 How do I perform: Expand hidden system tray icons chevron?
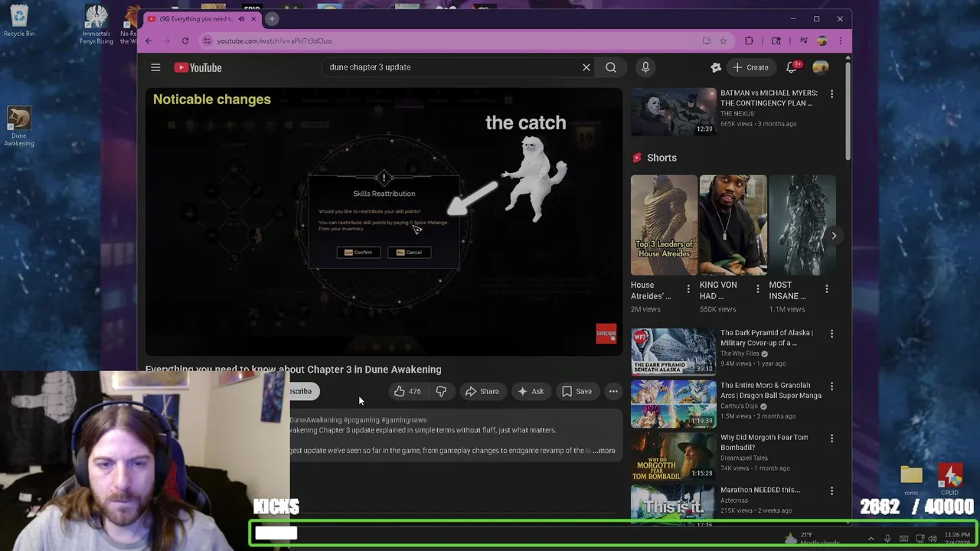pos(871,539)
